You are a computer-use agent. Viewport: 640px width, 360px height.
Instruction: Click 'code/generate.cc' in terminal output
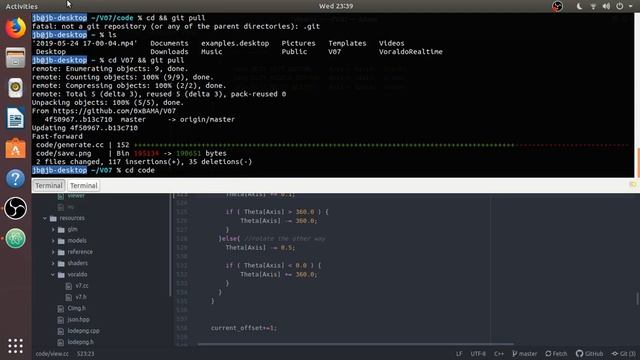[70, 145]
